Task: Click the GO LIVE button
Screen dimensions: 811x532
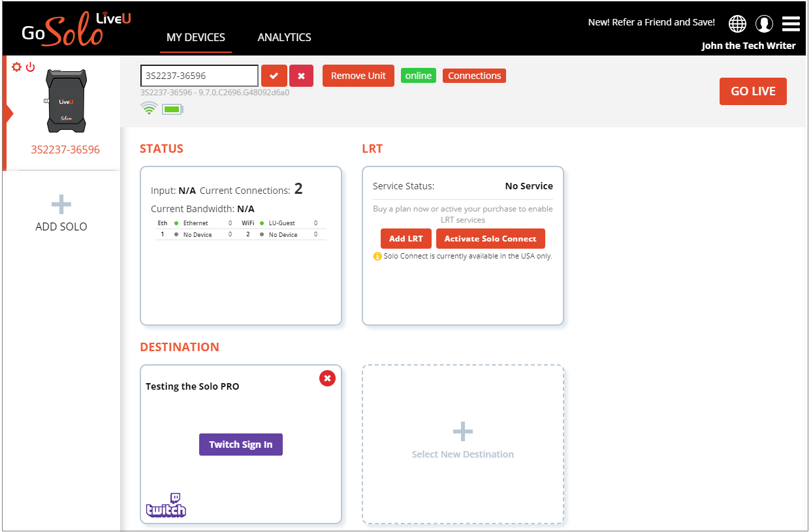Action: click(x=753, y=91)
